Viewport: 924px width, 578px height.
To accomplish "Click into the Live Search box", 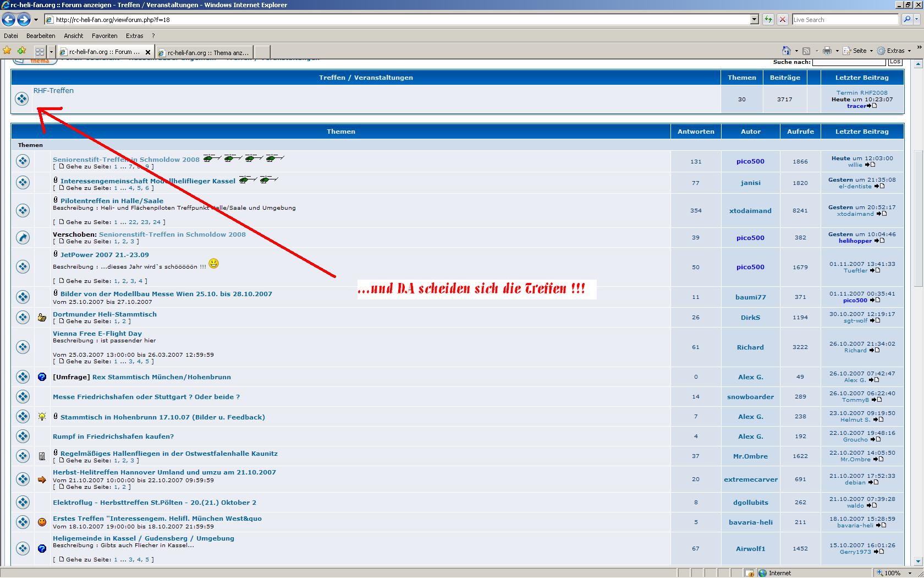I will 845,20.
